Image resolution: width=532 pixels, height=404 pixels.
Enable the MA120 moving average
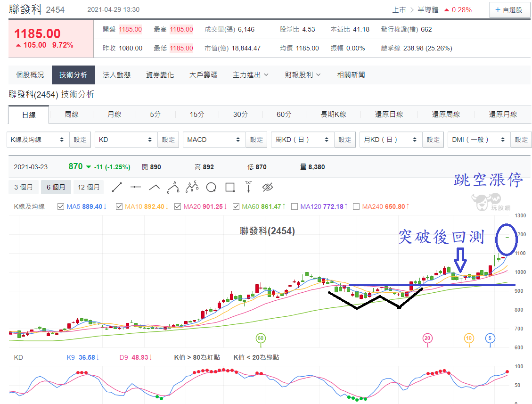(295, 206)
